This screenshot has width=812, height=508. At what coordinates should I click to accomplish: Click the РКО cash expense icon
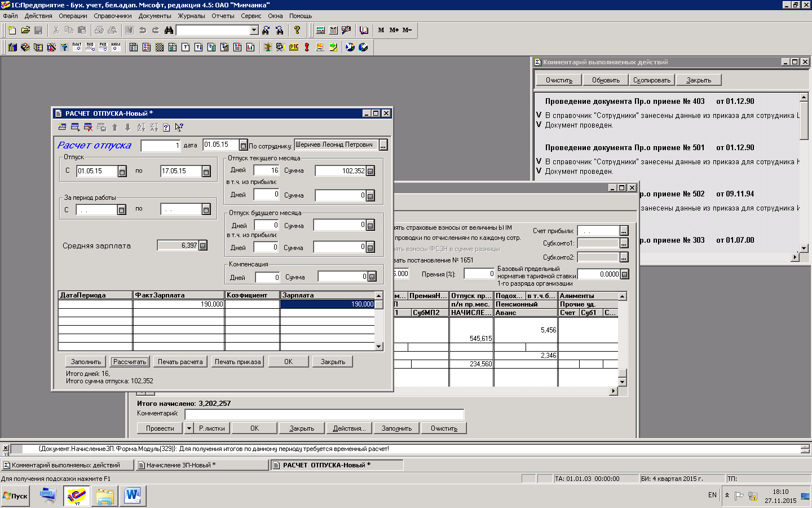coord(103,47)
